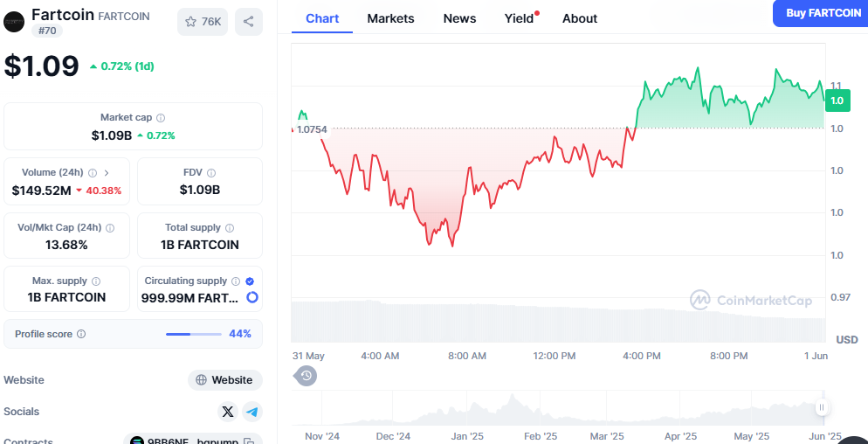868x444 pixels.
Task: Click the Circulating supply verified badge
Action: (x=250, y=281)
